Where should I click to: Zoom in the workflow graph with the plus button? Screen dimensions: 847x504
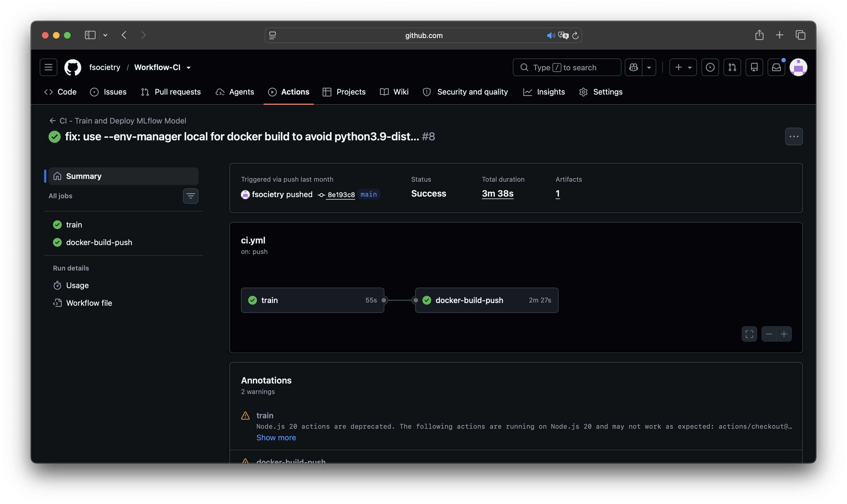784,334
